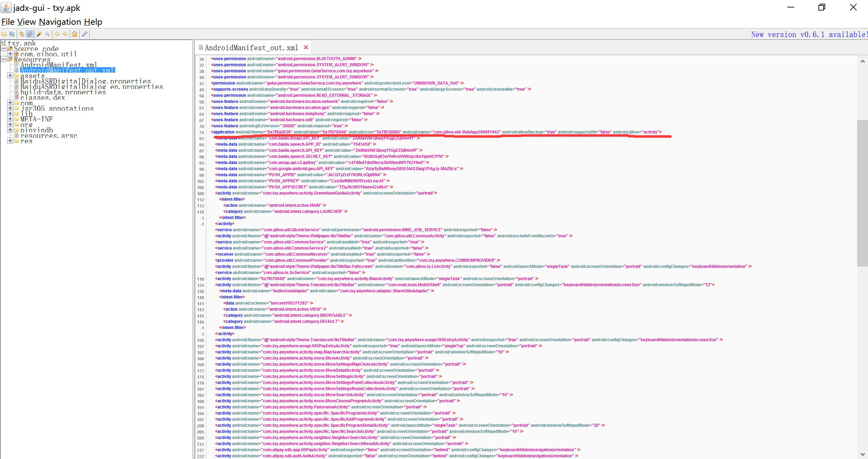
Task: Collapse the Resources tree node
Action: tap(4, 59)
